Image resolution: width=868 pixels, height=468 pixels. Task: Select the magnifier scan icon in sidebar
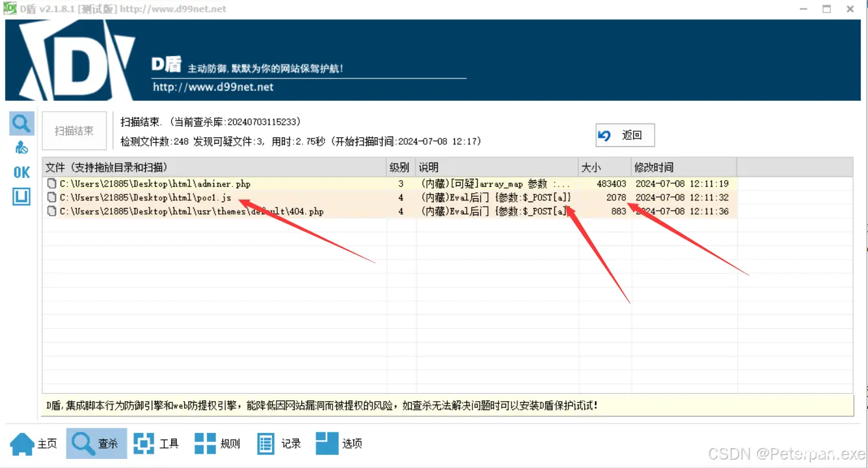click(21, 123)
